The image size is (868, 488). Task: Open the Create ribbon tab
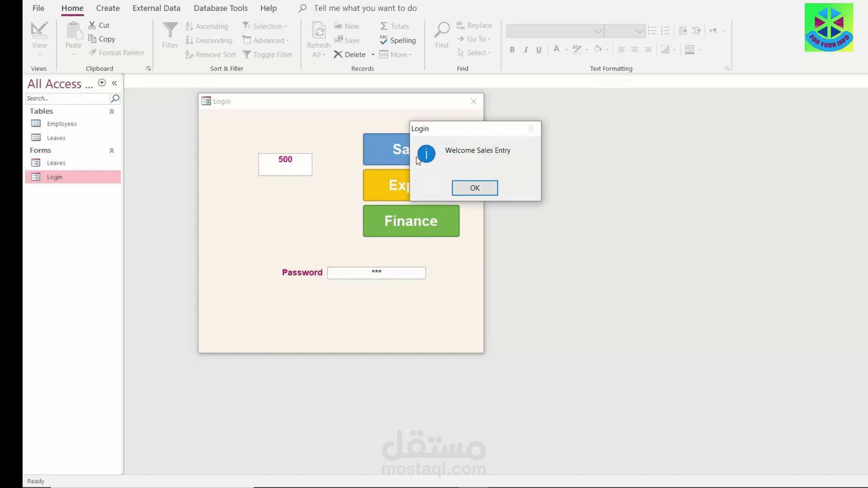click(108, 8)
